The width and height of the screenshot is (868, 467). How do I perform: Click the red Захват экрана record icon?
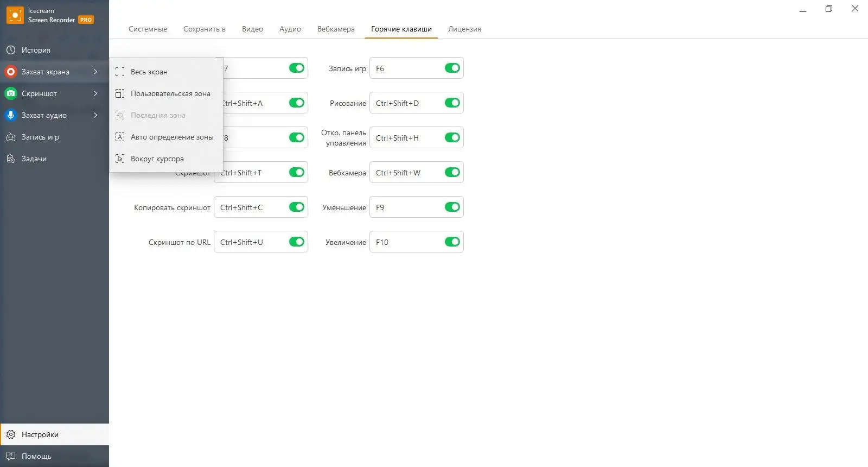click(11, 72)
